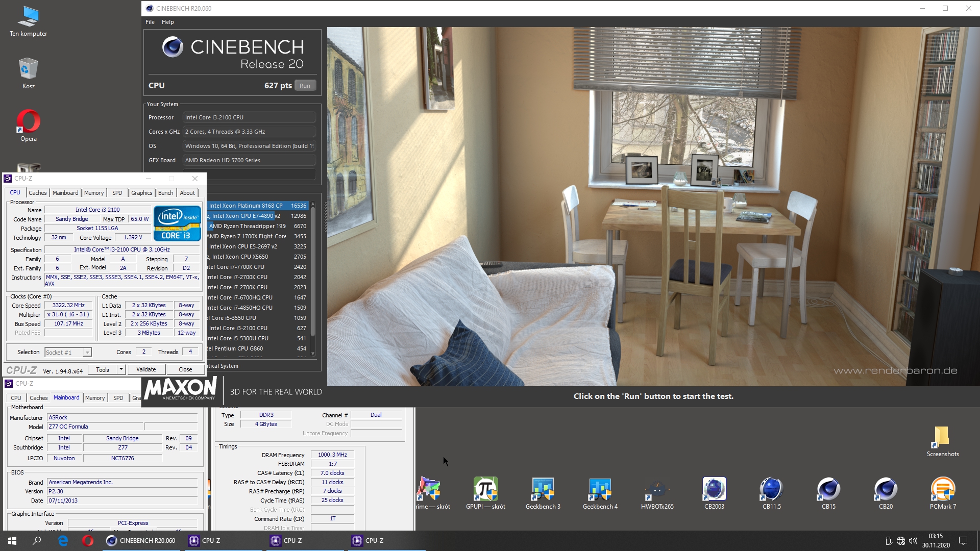Open Cinebench File menu
Viewport: 980px width, 551px height.
(x=150, y=22)
